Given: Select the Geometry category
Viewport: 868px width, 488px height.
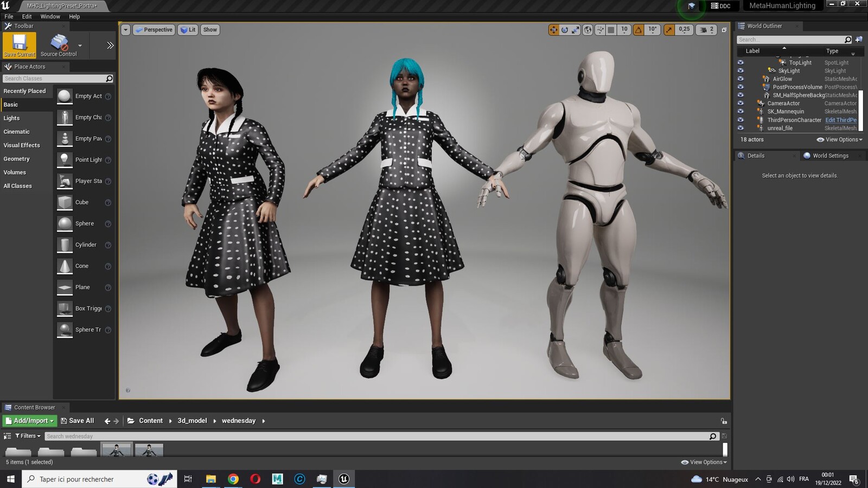Looking at the screenshot, I should click(x=16, y=159).
